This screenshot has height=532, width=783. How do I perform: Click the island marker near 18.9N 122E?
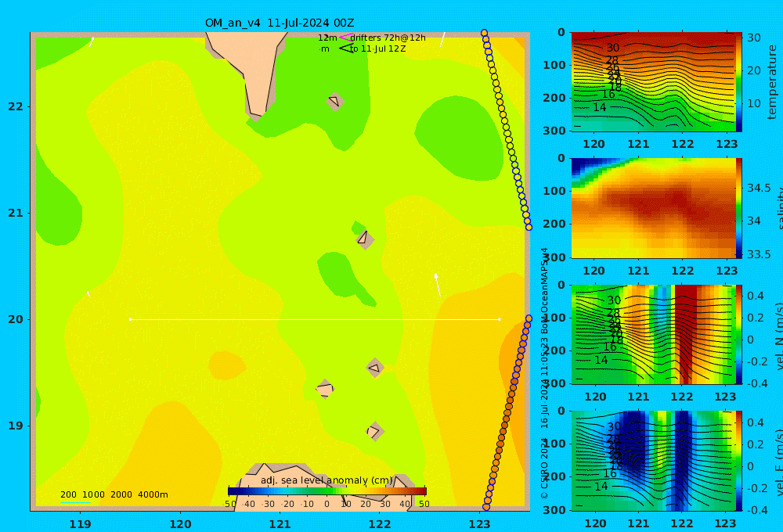click(375, 431)
